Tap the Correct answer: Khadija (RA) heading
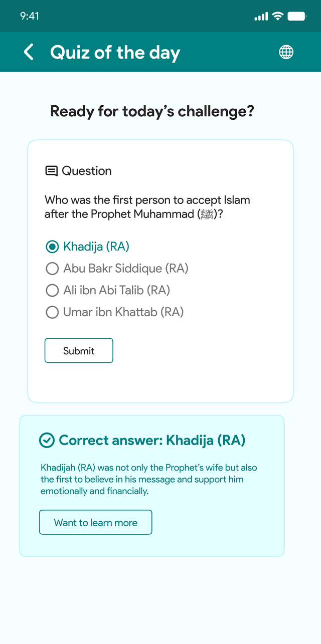The width and height of the screenshot is (321, 644). [152, 441]
